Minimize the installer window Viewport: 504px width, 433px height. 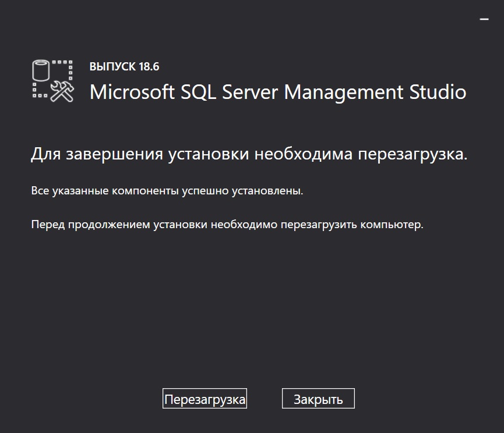pyautogui.click(x=484, y=19)
